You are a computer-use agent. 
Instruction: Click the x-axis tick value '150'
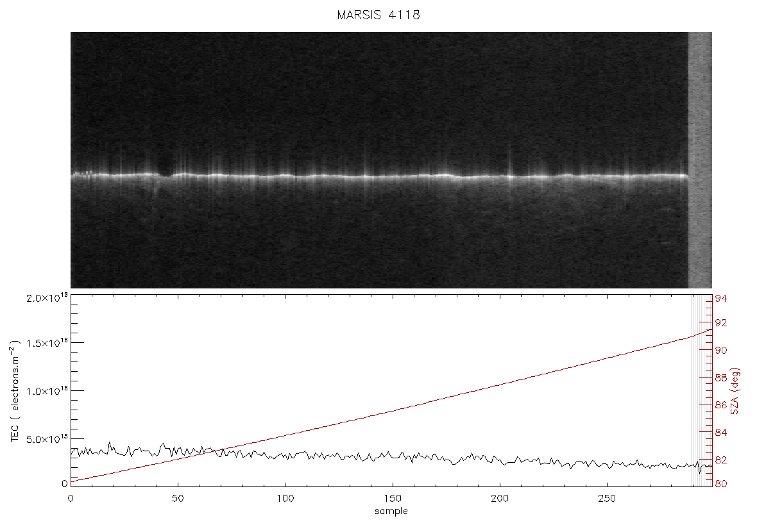click(392, 499)
